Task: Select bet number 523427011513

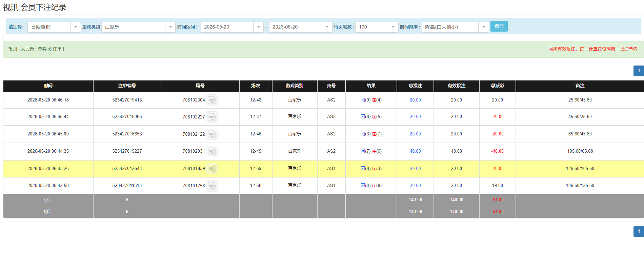Action: coord(127,186)
